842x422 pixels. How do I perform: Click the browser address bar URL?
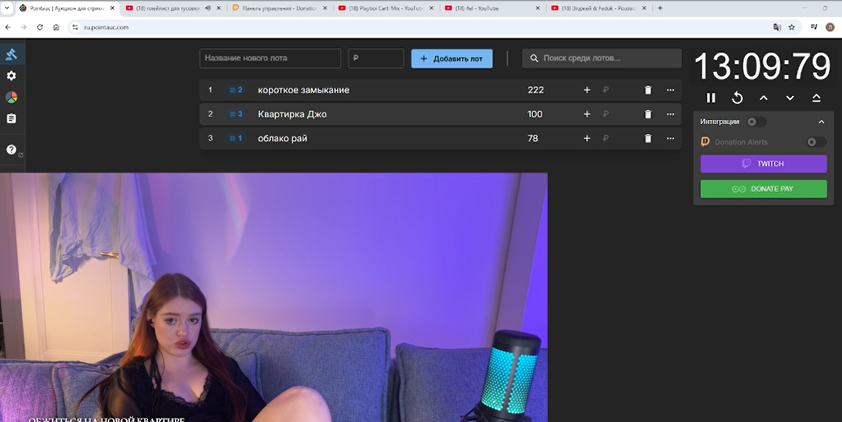tap(106, 27)
